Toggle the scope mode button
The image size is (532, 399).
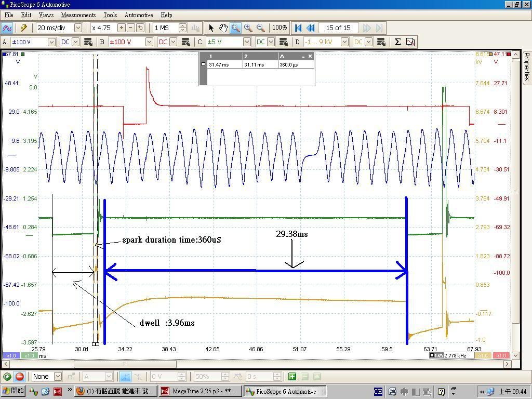tap(7, 28)
